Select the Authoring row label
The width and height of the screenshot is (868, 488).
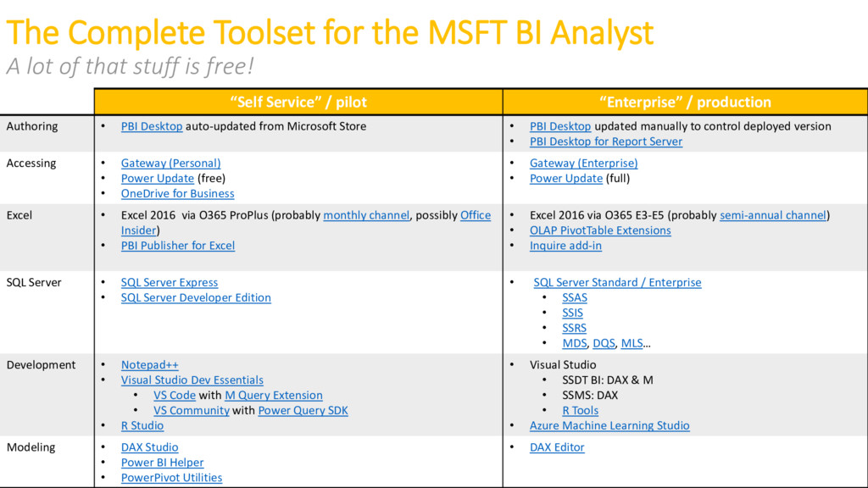[32, 126]
